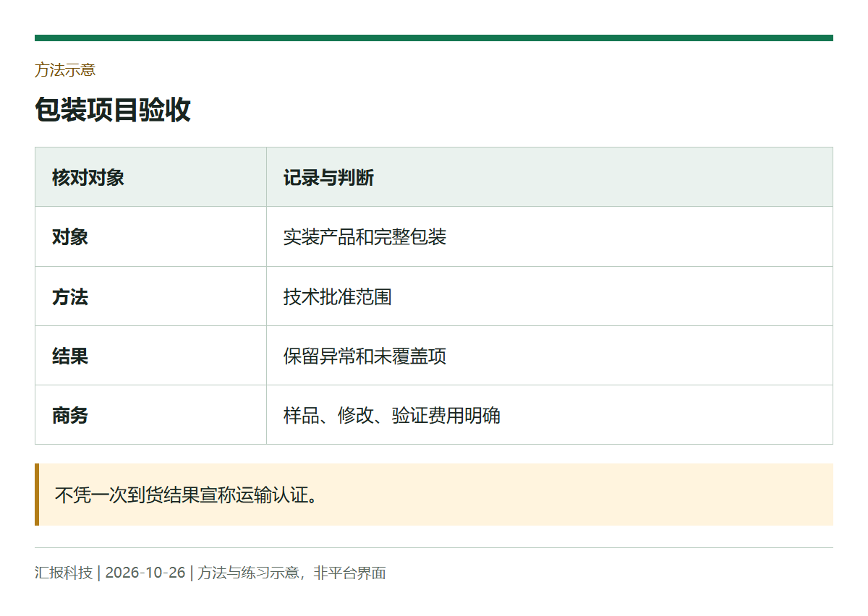
Task: Click the note '不凭一次到货结果宣称运输认证。'
Action: click(x=434, y=495)
